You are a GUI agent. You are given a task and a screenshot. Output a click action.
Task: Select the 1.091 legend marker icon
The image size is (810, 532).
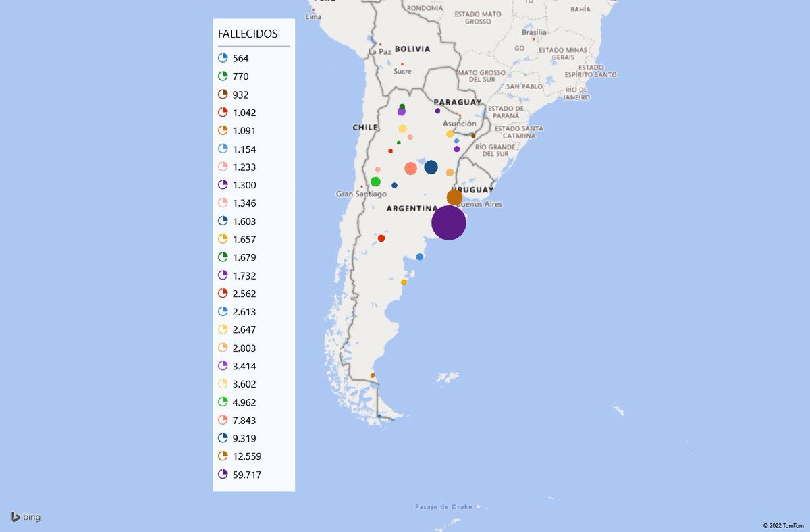(223, 131)
